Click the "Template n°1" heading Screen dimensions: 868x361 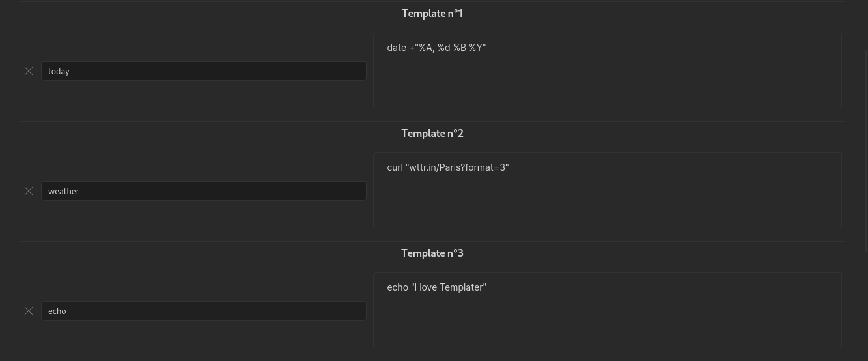pyautogui.click(x=432, y=14)
